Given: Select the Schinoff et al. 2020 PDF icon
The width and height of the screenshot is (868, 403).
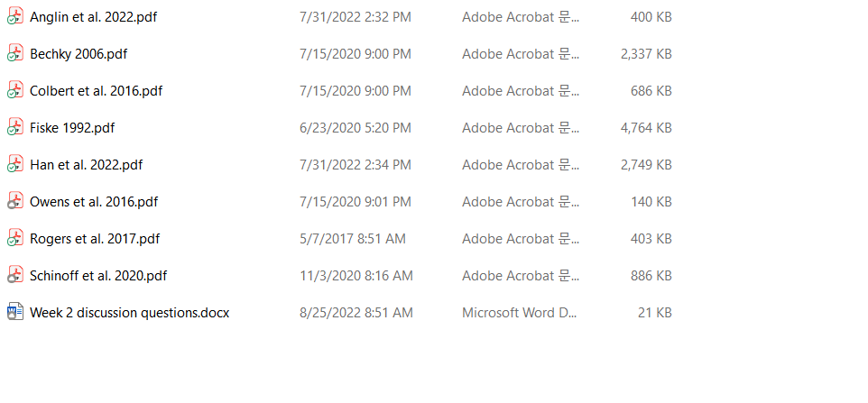Looking at the screenshot, I should (x=14, y=276).
